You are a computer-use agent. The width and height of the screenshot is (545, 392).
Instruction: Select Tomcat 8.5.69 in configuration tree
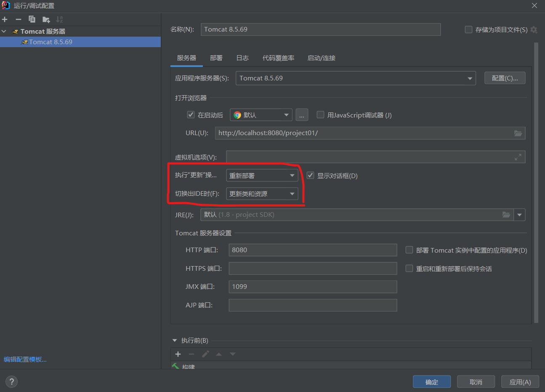pyautogui.click(x=80, y=42)
